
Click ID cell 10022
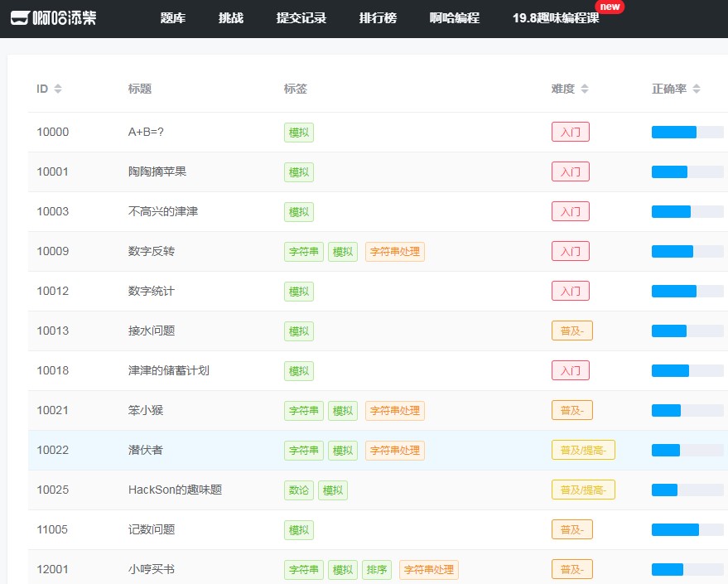[x=52, y=451]
